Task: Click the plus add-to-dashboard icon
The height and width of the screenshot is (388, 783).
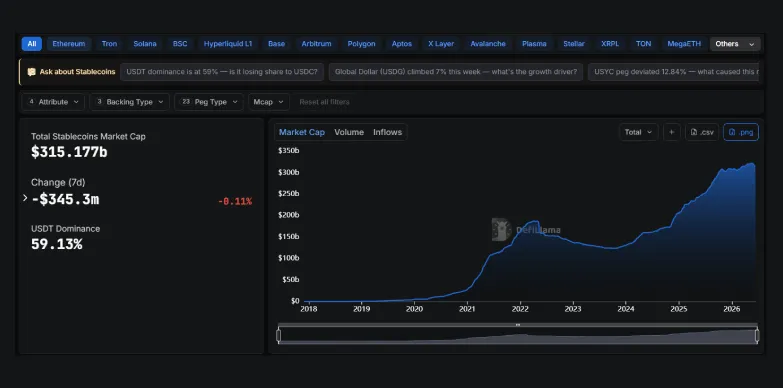Action: pyautogui.click(x=672, y=132)
